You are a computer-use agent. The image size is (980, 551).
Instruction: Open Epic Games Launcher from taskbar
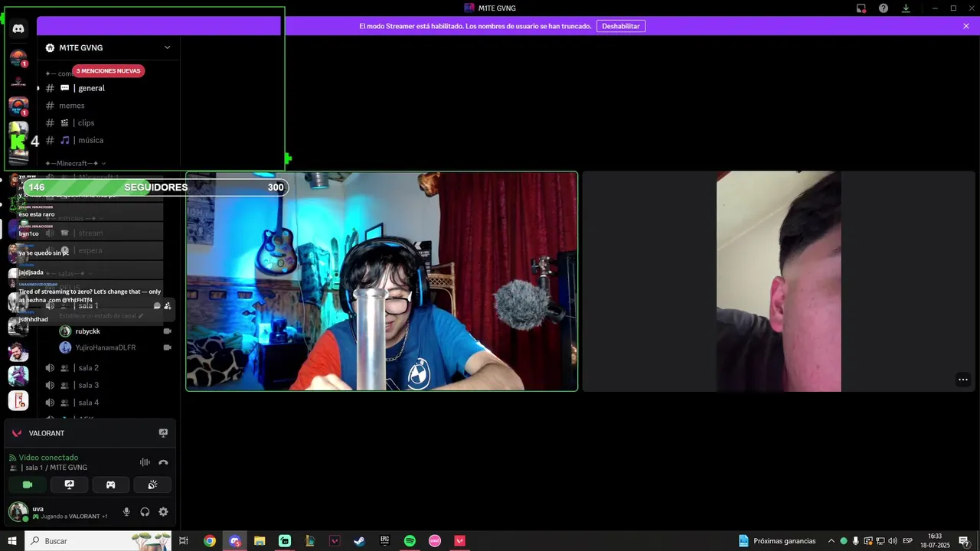pos(384,541)
